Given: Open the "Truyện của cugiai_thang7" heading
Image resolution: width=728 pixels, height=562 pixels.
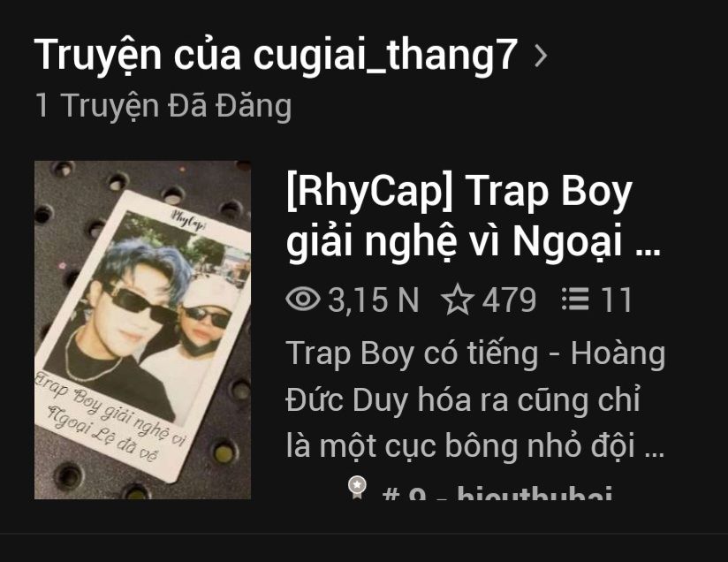Looking at the screenshot, I should pos(276,56).
